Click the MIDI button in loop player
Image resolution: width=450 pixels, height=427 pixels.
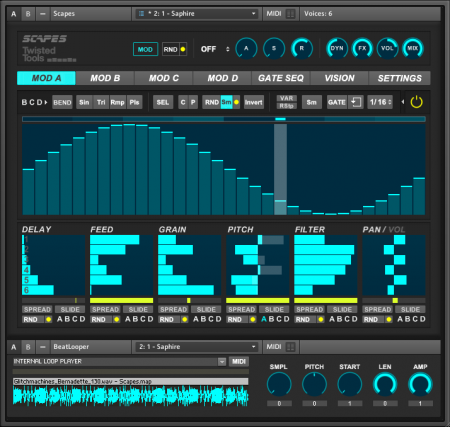pos(239,362)
